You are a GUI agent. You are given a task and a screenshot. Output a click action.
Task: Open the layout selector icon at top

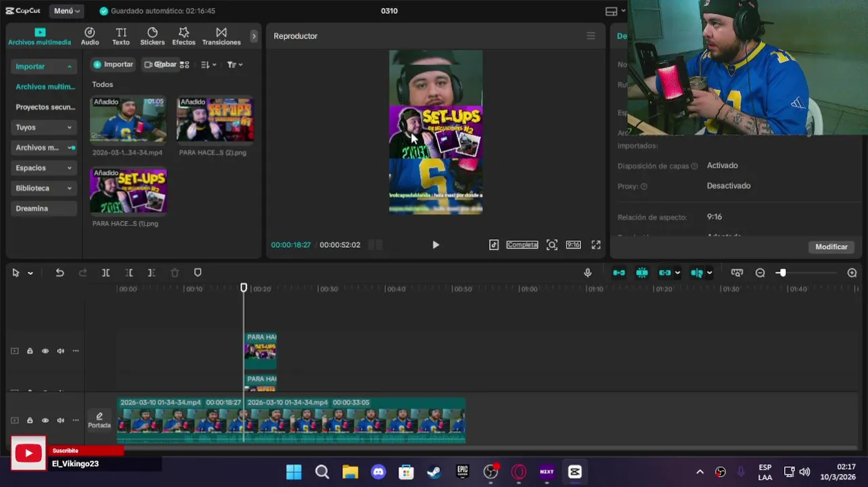614,11
